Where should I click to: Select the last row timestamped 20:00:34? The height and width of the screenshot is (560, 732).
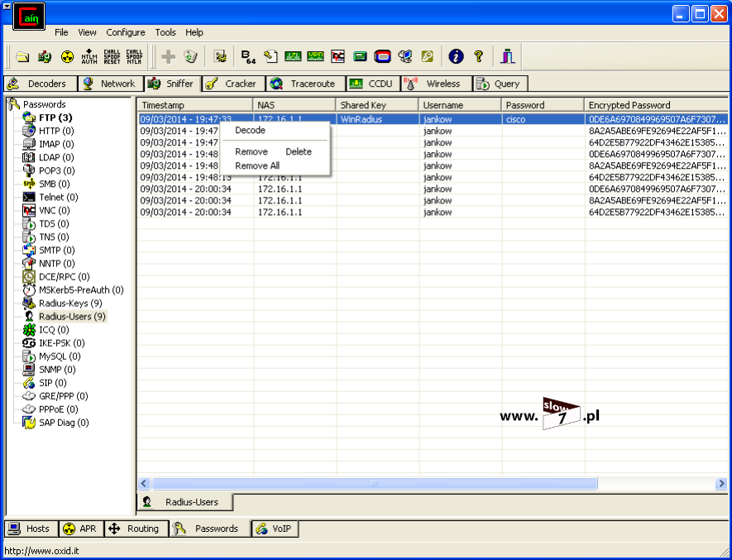click(433, 212)
